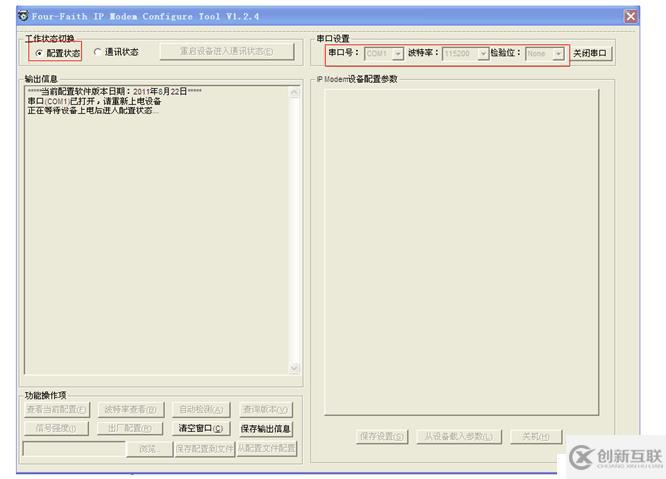Click the 当前配置软件版本日期 line in output

(114, 91)
